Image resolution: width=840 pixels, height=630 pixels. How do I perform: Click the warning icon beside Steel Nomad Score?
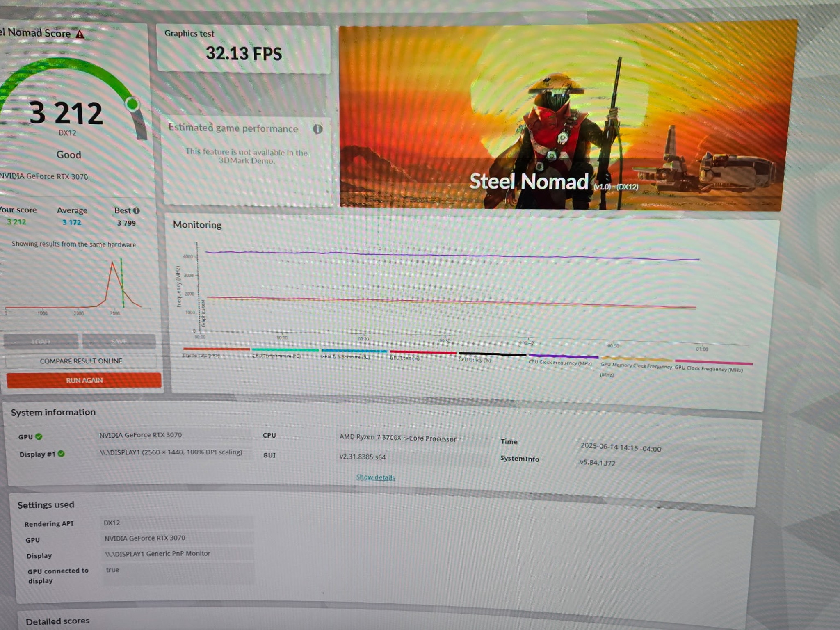point(79,34)
